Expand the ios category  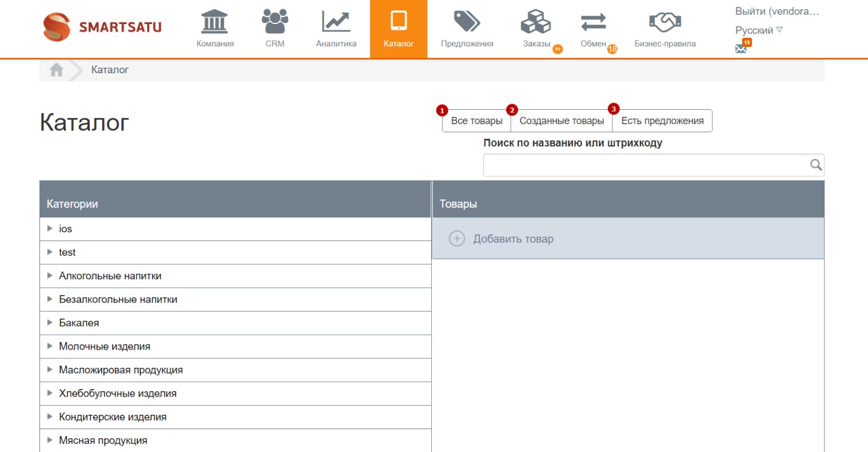50,228
